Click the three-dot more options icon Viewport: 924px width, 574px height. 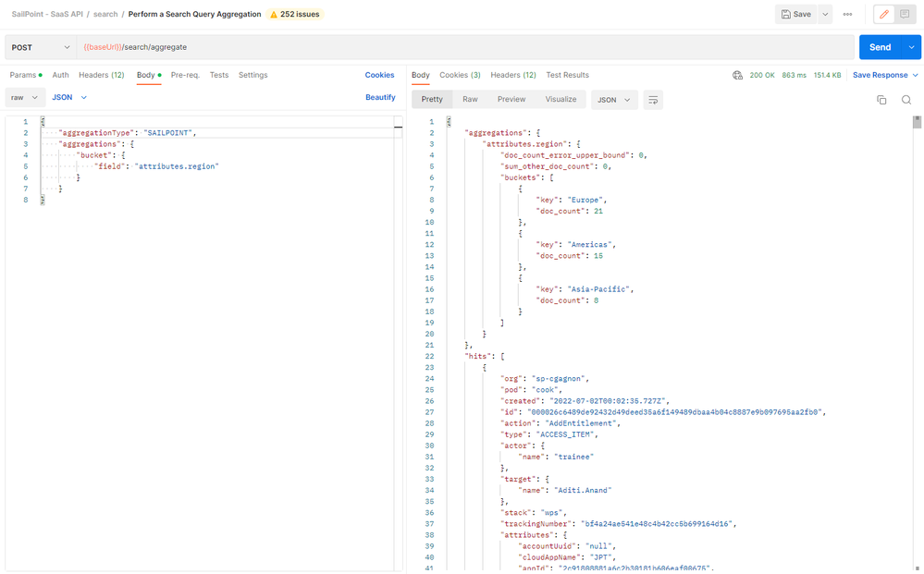pos(847,14)
